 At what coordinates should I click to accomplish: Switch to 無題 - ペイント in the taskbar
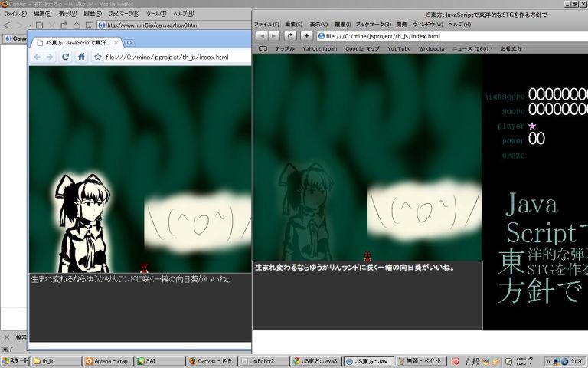pyautogui.click(x=421, y=361)
